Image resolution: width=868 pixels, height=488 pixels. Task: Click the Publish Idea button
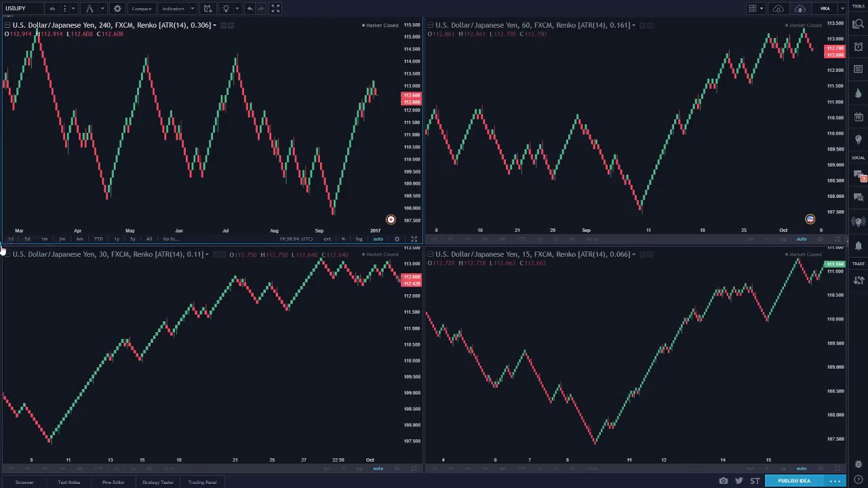pos(794,481)
